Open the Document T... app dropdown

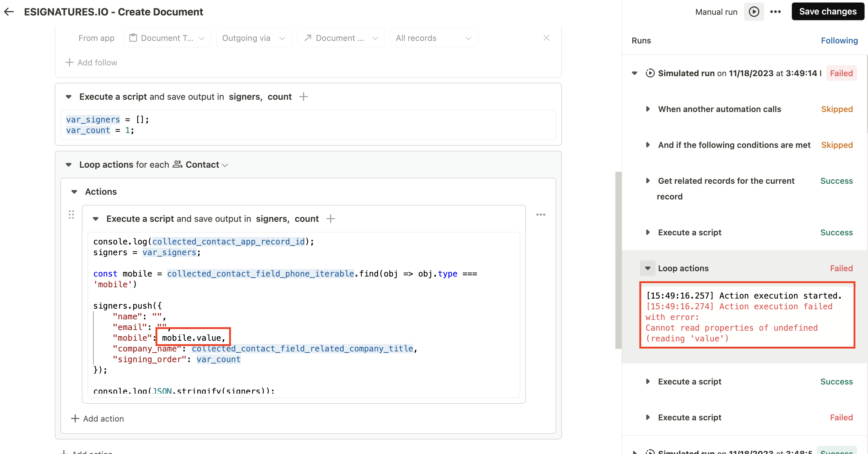point(167,38)
